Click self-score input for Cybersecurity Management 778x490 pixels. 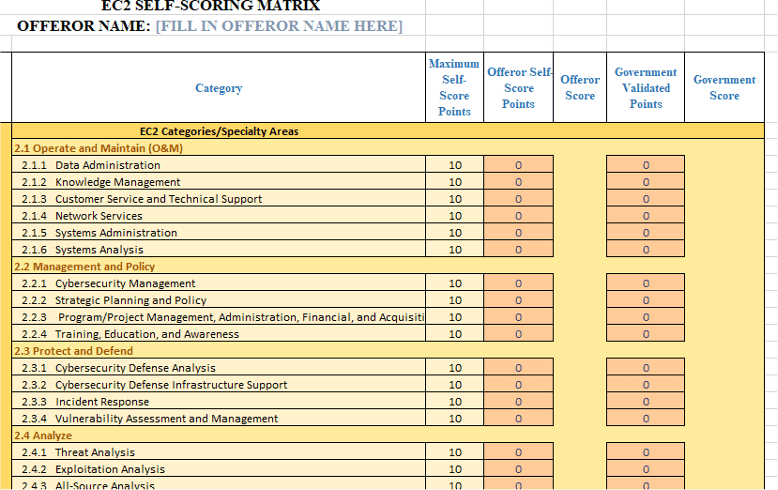click(x=519, y=283)
